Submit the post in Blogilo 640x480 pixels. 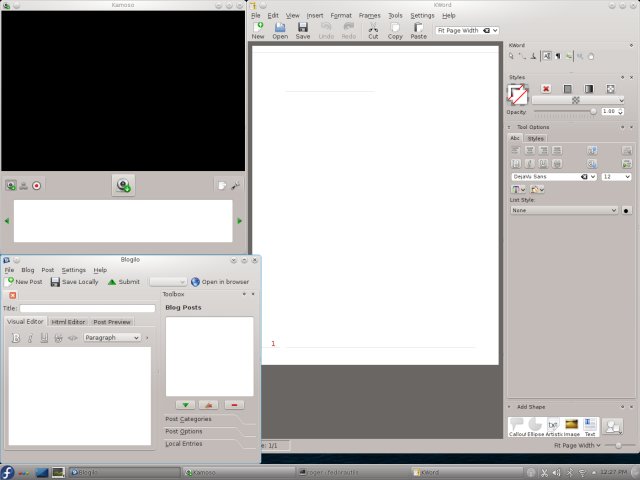click(x=124, y=282)
